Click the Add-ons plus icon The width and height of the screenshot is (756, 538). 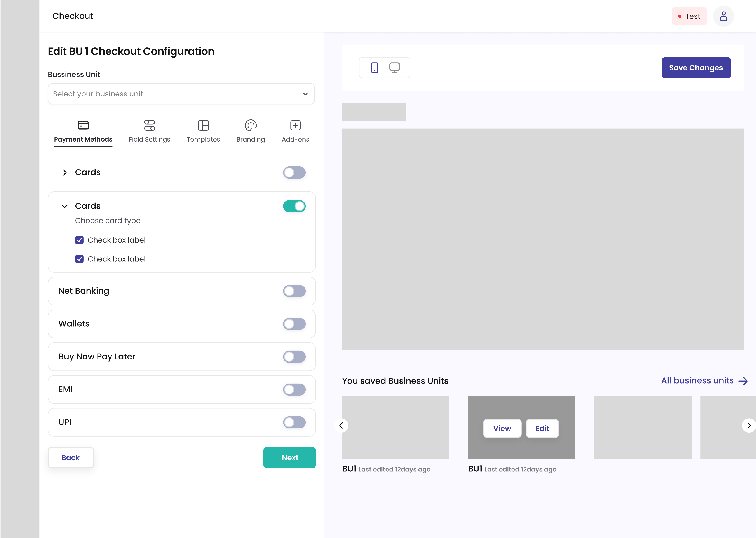click(295, 125)
